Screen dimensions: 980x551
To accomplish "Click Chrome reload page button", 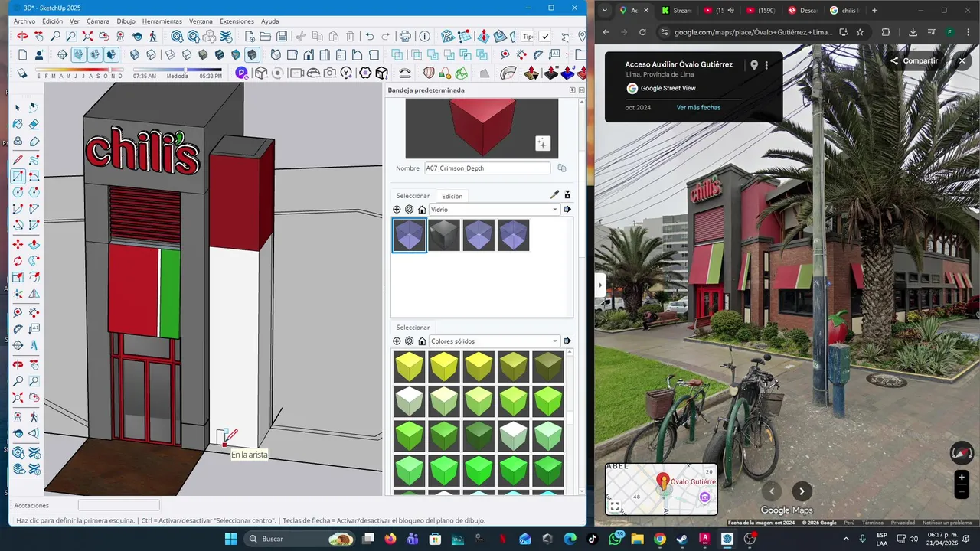I will click(x=642, y=32).
